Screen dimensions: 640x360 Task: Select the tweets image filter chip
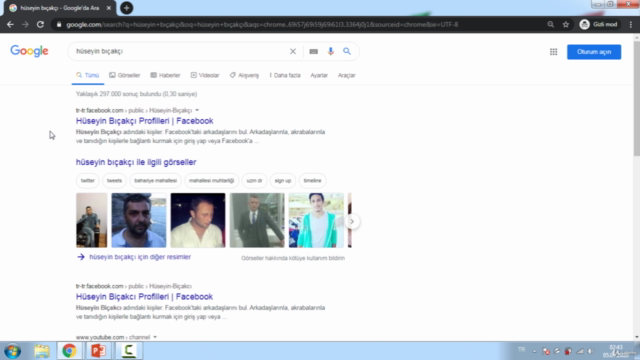(114, 180)
